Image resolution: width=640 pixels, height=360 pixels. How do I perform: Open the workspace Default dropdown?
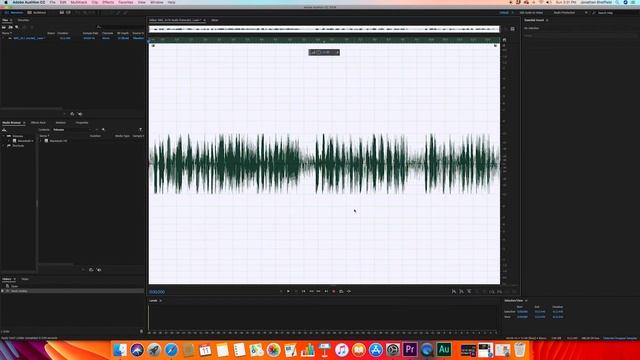pos(506,13)
